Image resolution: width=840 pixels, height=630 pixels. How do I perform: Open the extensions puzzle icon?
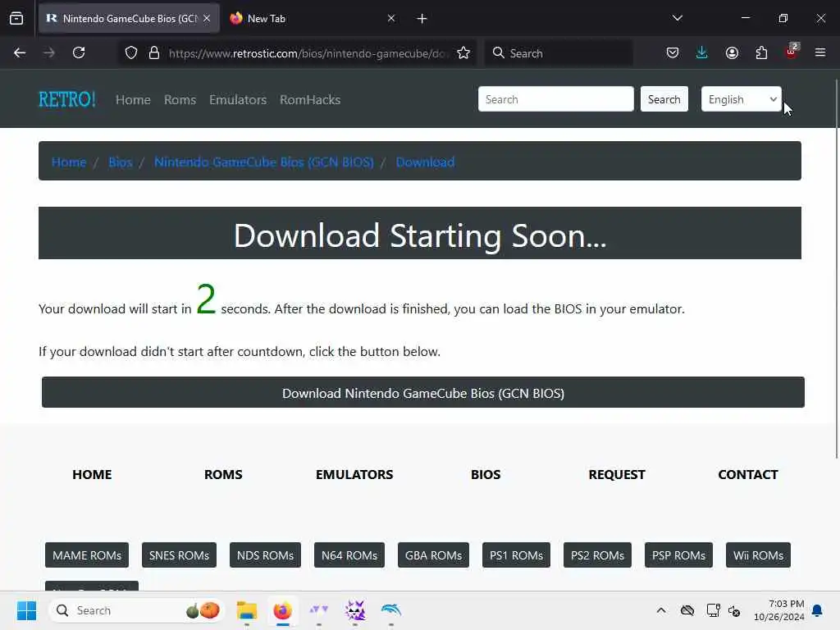761,52
